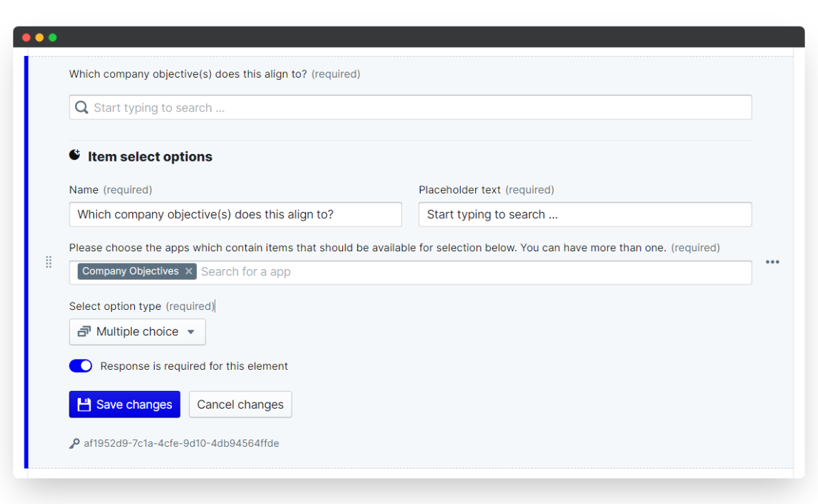Click the Item select options heading icon

coord(75,155)
